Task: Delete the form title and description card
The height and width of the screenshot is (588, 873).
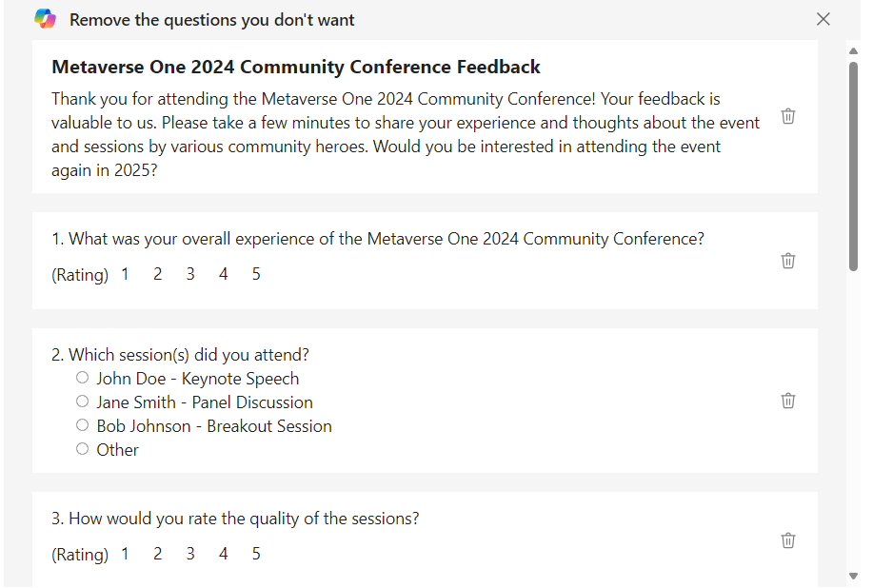Action: point(788,116)
